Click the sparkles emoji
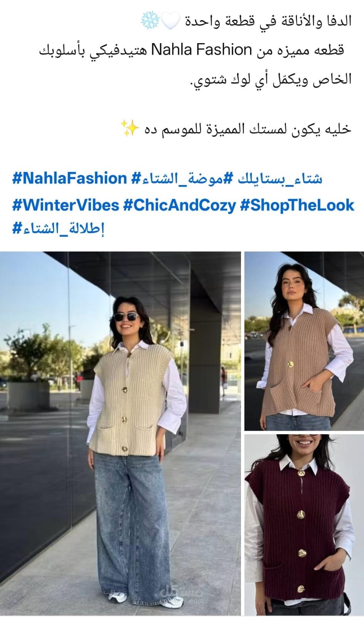The width and height of the screenshot is (364, 617). tap(130, 128)
